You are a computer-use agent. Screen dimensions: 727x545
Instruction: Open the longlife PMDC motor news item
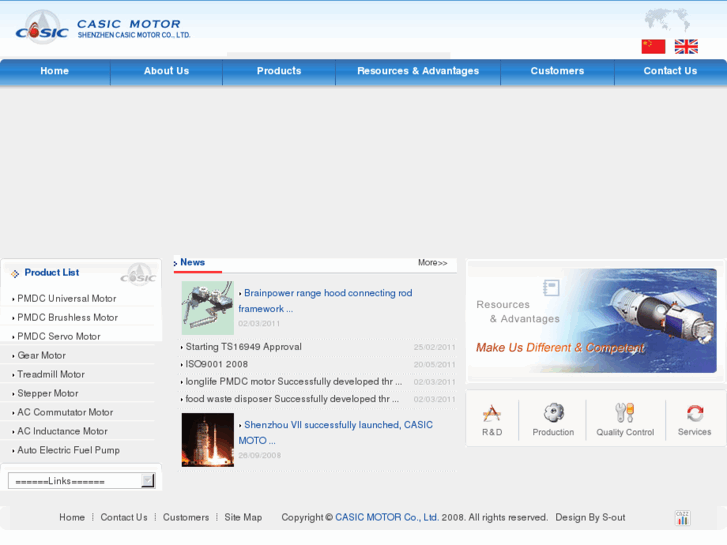pos(293,382)
